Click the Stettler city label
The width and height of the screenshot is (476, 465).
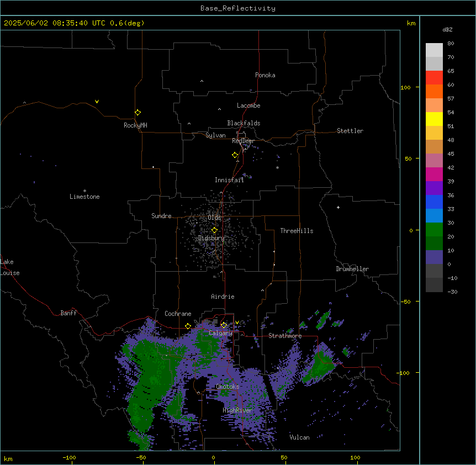(x=350, y=131)
